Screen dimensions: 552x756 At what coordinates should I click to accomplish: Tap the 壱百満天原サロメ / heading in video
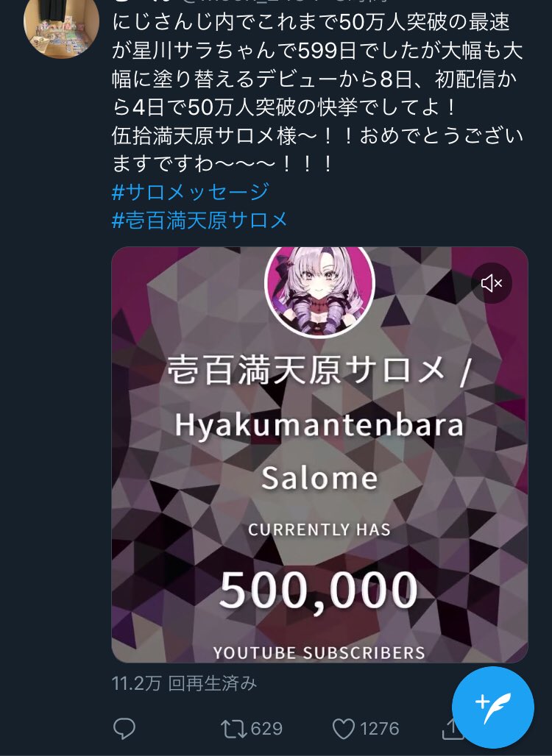click(x=319, y=371)
